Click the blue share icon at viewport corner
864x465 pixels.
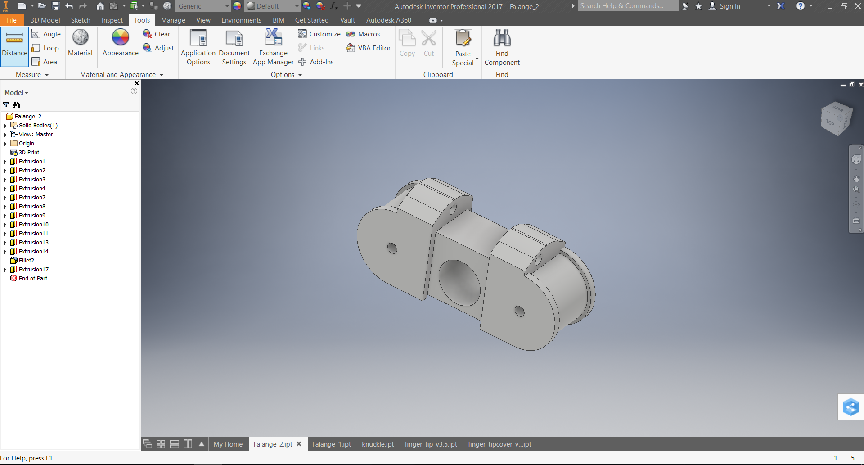point(851,407)
